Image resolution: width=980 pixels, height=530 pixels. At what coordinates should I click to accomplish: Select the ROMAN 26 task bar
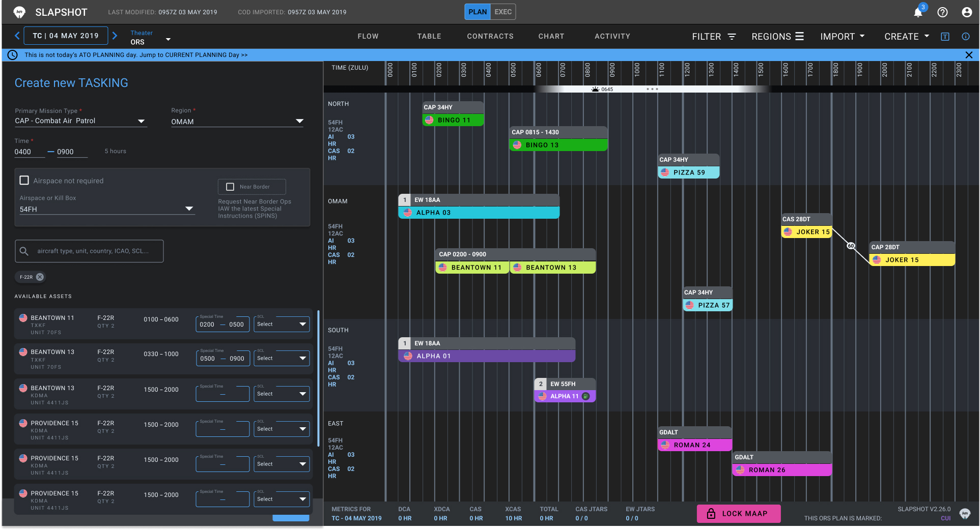pos(782,470)
